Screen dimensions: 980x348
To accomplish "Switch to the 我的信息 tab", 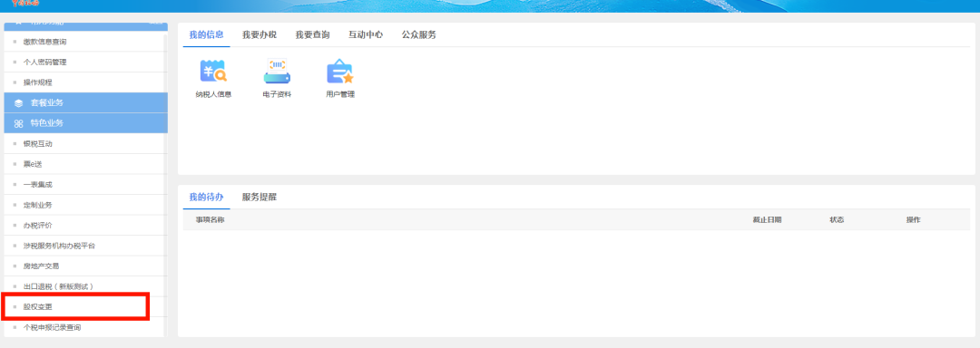I will pos(206,35).
